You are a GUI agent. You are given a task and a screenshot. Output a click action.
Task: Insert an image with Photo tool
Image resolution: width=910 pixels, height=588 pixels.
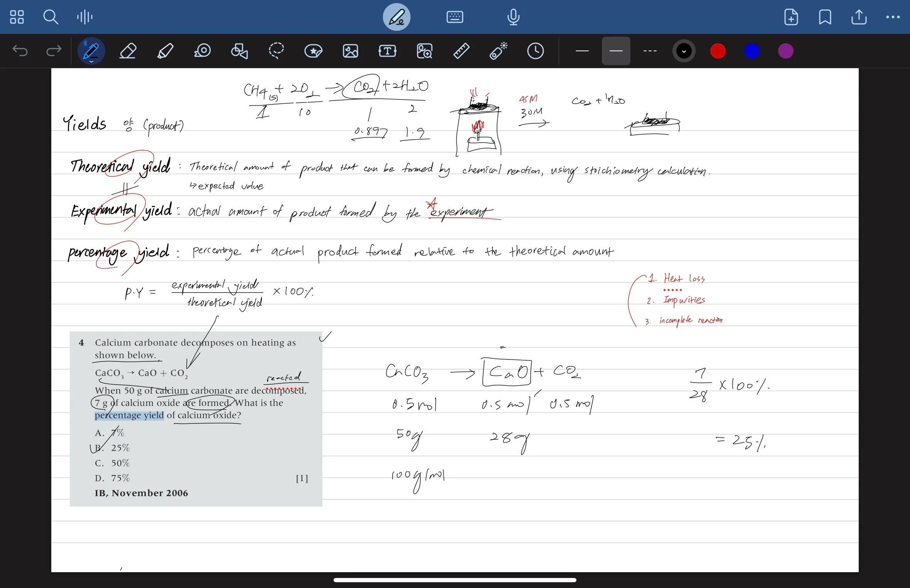(x=351, y=51)
